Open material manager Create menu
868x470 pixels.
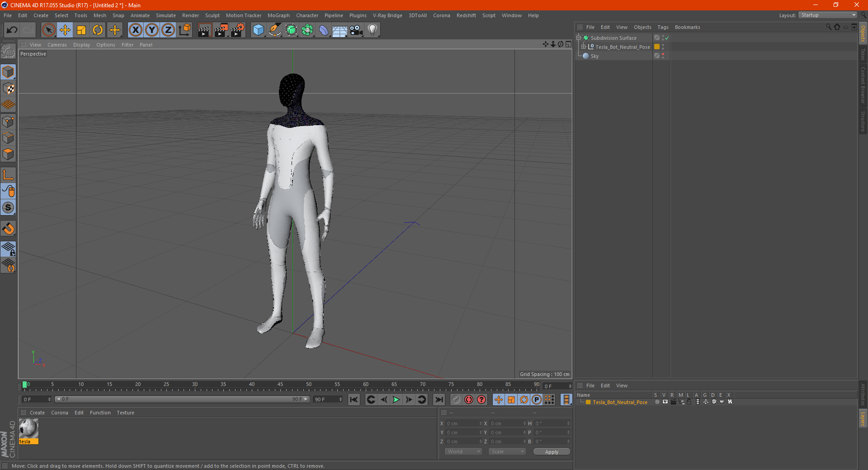[37, 413]
